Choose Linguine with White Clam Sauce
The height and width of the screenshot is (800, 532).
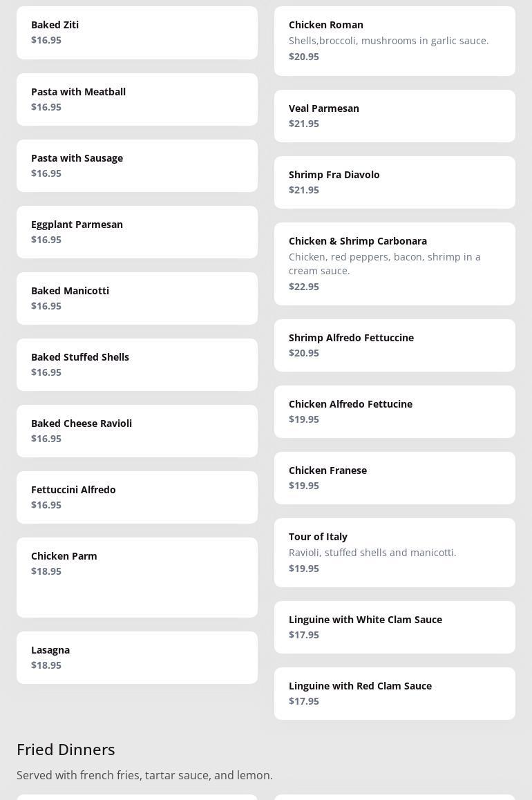point(395,627)
